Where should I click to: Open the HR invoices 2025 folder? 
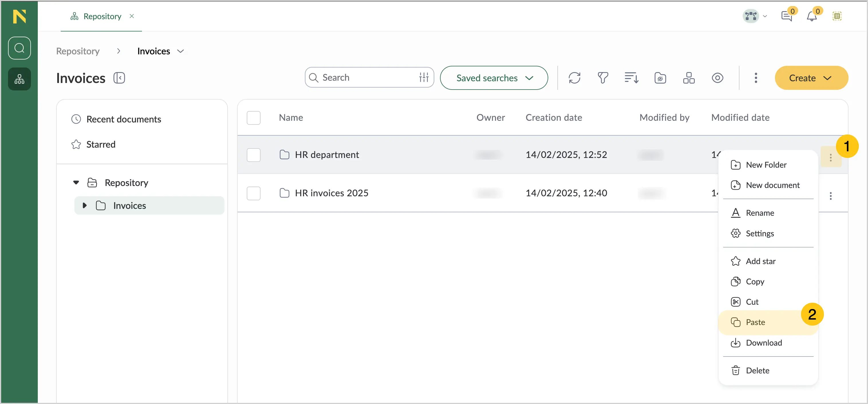click(332, 193)
